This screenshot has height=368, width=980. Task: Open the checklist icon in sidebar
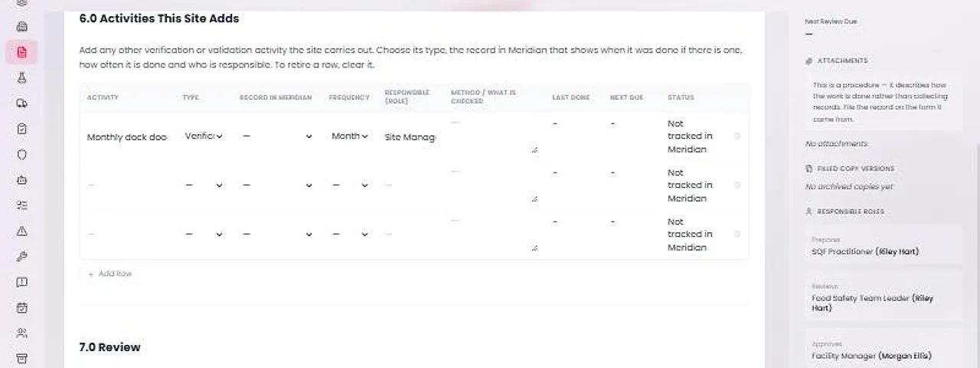[21, 205]
